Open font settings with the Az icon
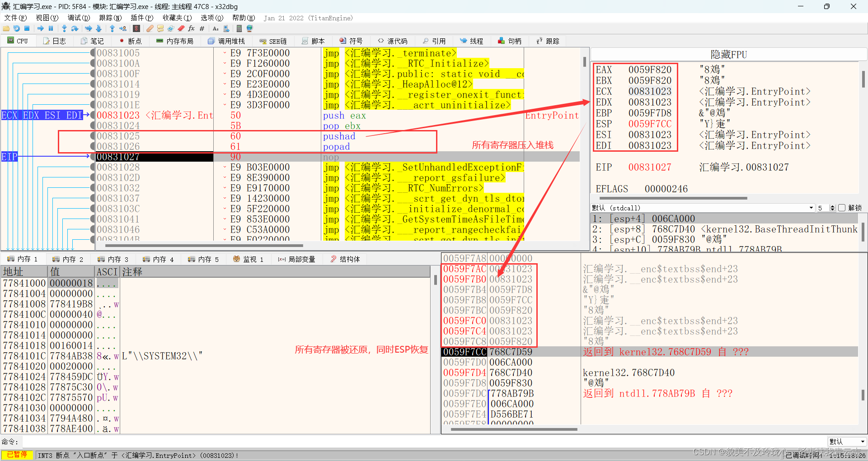 pyautogui.click(x=216, y=28)
